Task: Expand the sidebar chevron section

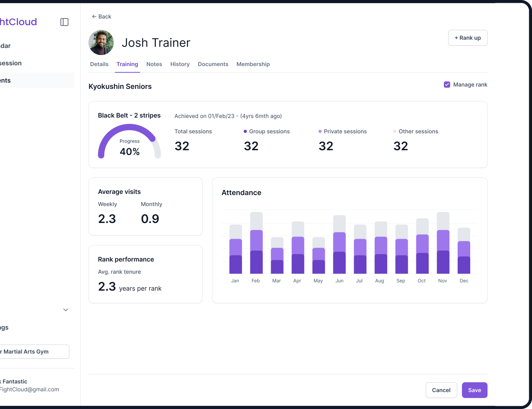Action: (x=66, y=310)
